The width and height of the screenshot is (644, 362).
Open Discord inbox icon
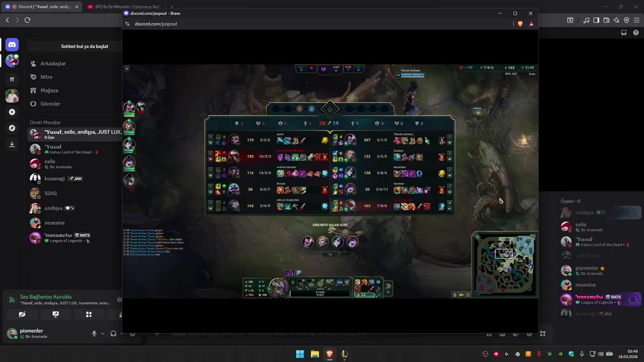tap(624, 33)
